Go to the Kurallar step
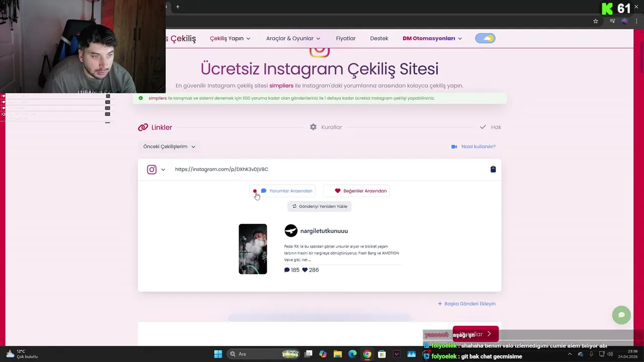Viewport: 644px width, 362px height. 326,127
